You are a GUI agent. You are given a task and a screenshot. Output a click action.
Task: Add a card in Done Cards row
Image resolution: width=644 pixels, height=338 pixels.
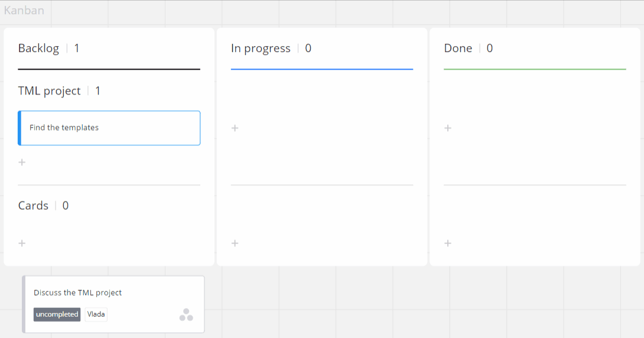[448, 243]
